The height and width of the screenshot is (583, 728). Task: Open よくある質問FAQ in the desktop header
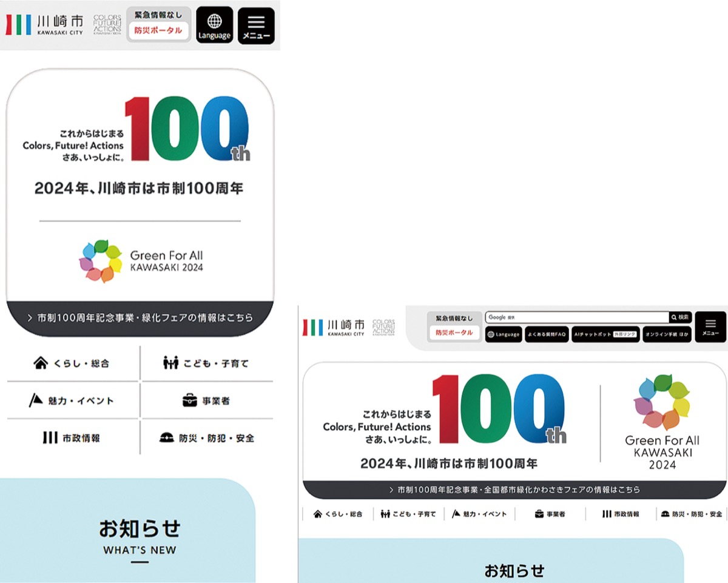click(546, 334)
